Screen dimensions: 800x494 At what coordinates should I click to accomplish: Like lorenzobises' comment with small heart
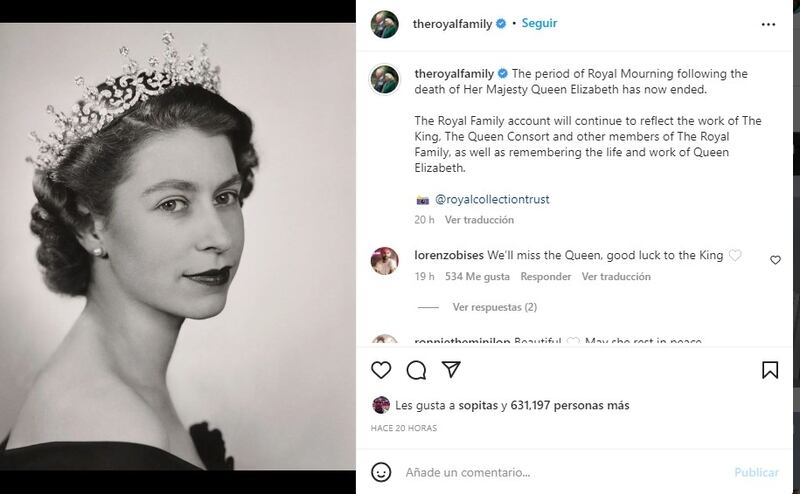[x=775, y=260]
